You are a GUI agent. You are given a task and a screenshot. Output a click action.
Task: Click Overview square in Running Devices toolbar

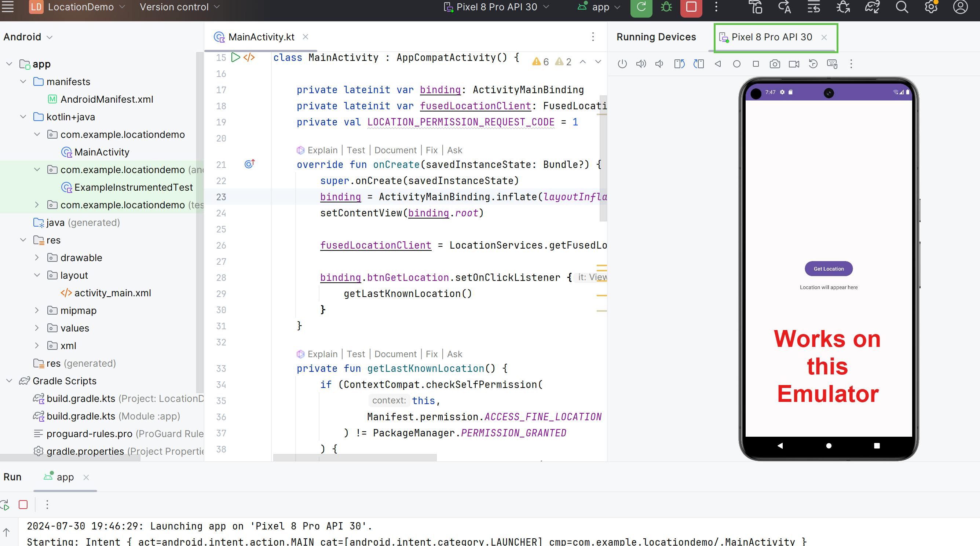756,64
